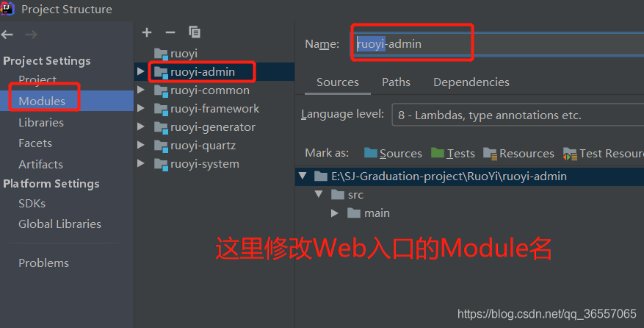This screenshot has height=328, width=644.
Task: Mark folder as Resources
Action: click(x=518, y=154)
